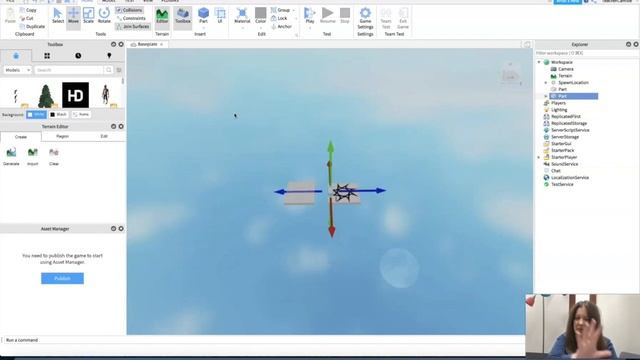Click the Stop test button
Viewport: 640px width, 360px height.
(x=345, y=16)
